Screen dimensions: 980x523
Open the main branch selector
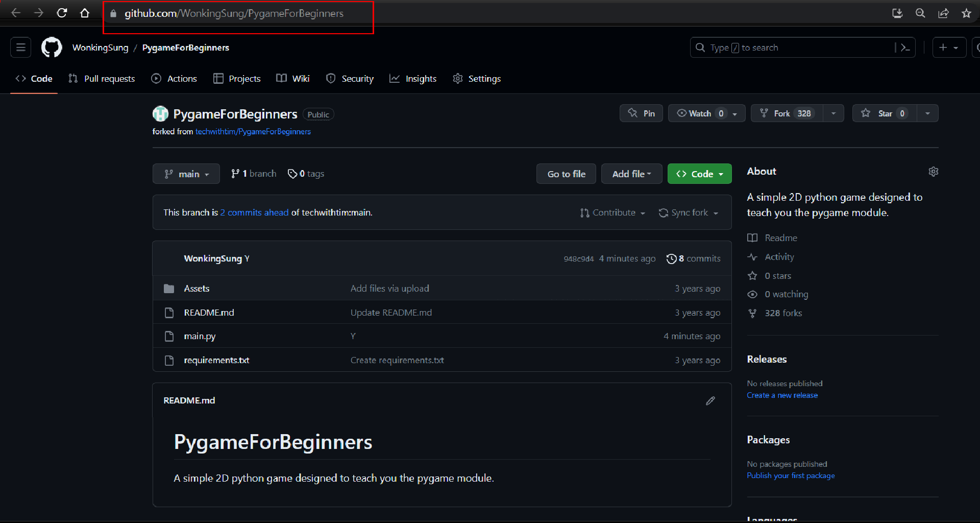click(186, 174)
